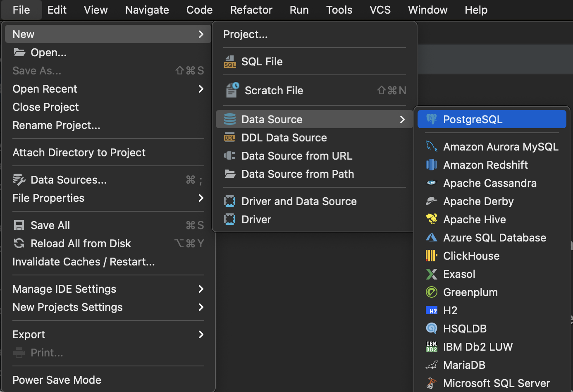Click the PostgreSQL elephant icon
Image resolution: width=573 pixels, height=392 pixels.
pos(431,119)
